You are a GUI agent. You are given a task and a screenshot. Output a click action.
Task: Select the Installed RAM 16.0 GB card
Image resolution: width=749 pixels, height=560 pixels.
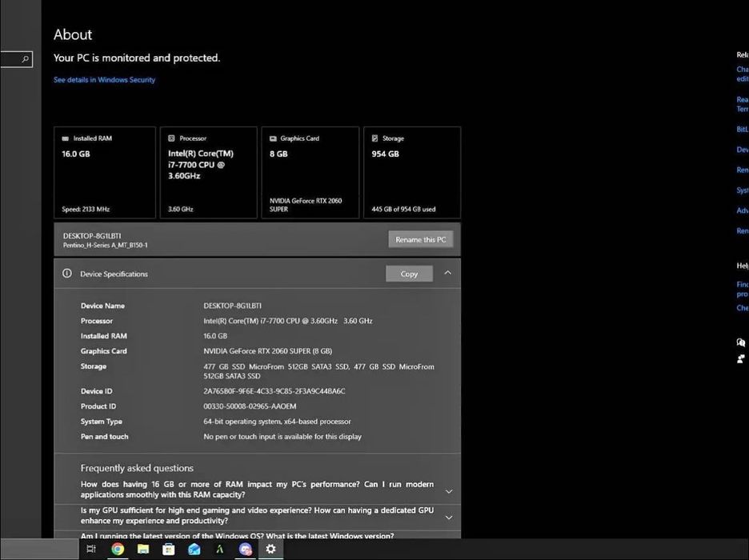click(x=105, y=172)
